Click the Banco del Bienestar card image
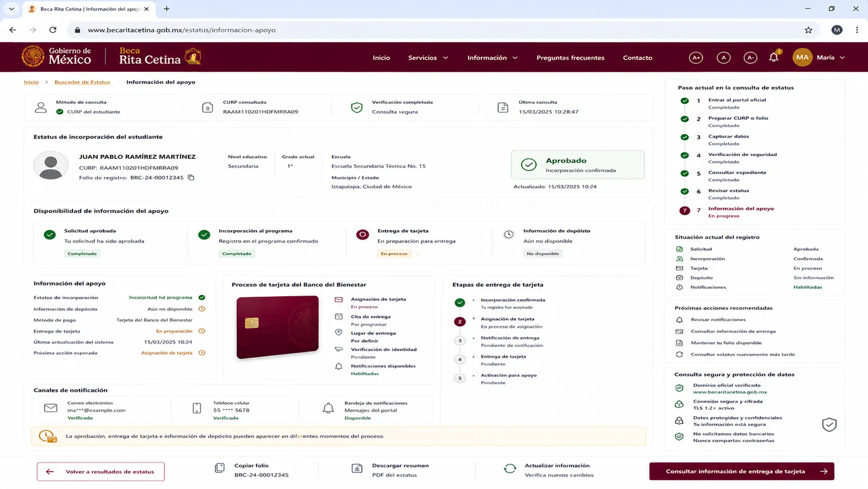868x489 pixels. (x=278, y=327)
